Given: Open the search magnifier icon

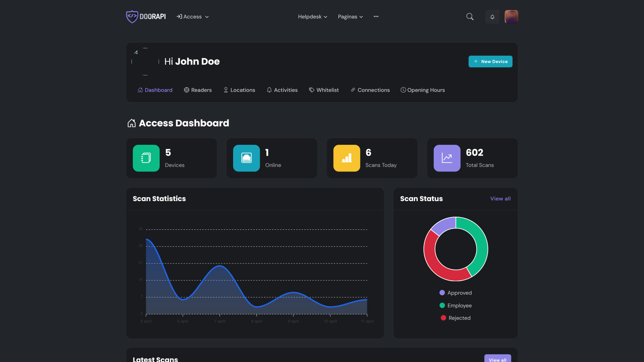Looking at the screenshot, I should click(x=470, y=17).
